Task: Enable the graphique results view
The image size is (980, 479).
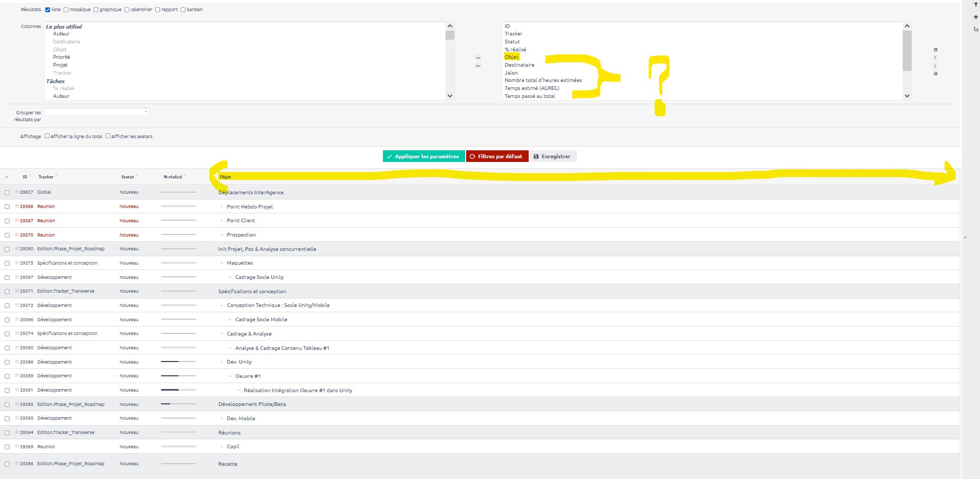Action: 96,10
